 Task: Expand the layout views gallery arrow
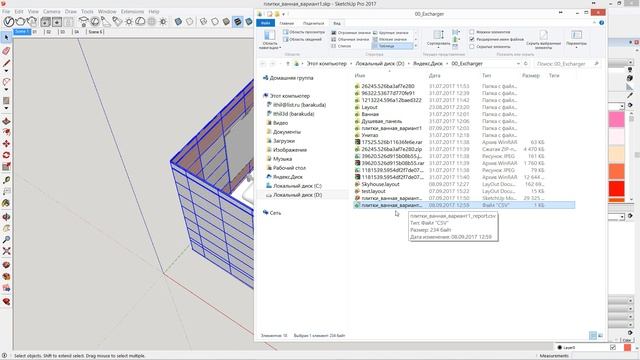tap(416, 46)
